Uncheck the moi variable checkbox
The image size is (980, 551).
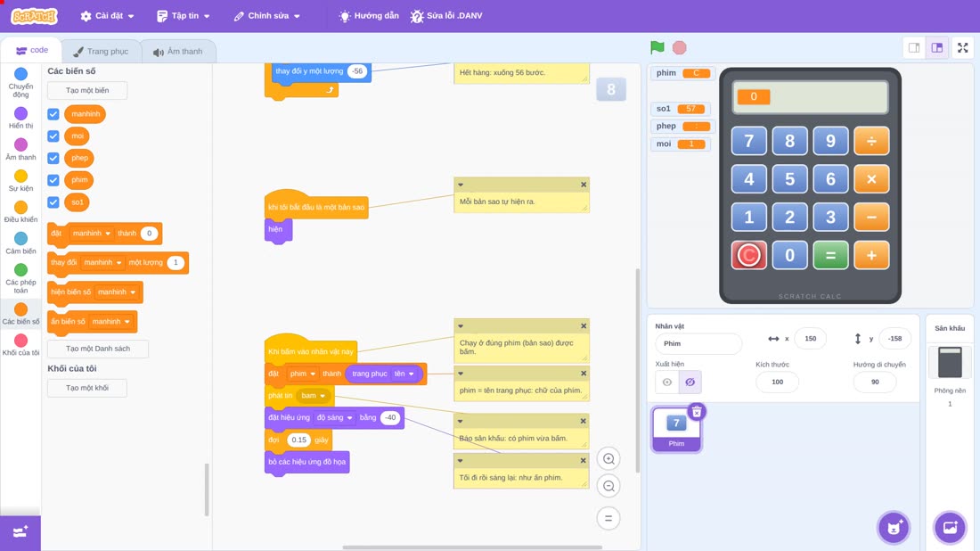click(53, 136)
